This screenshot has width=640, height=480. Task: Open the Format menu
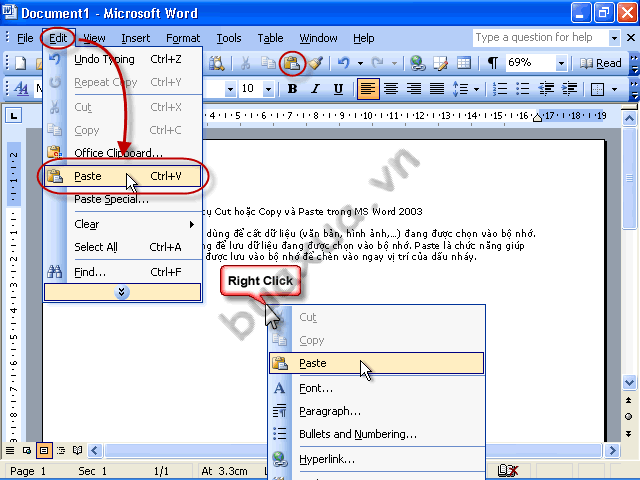(x=183, y=38)
